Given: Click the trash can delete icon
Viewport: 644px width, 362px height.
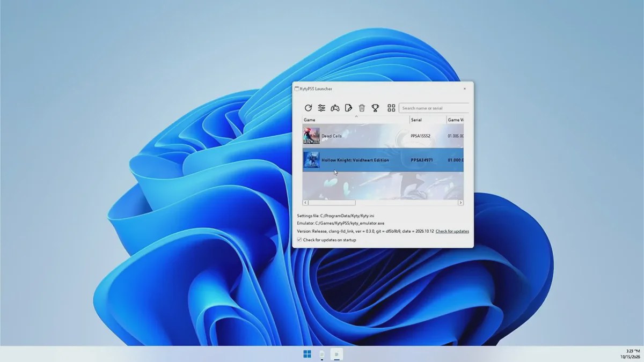Looking at the screenshot, I should (x=362, y=108).
